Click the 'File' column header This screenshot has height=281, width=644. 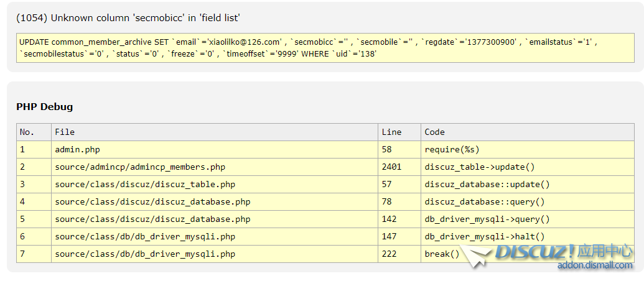[x=65, y=132]
